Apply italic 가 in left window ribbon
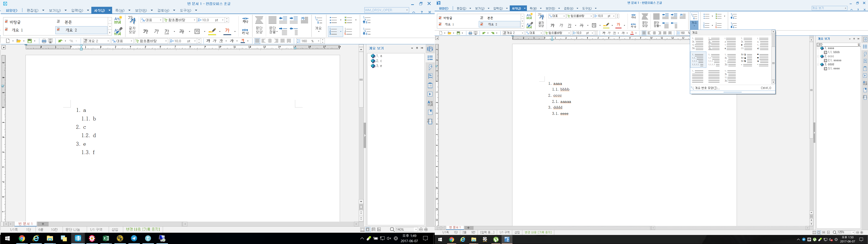 point(156,32)
